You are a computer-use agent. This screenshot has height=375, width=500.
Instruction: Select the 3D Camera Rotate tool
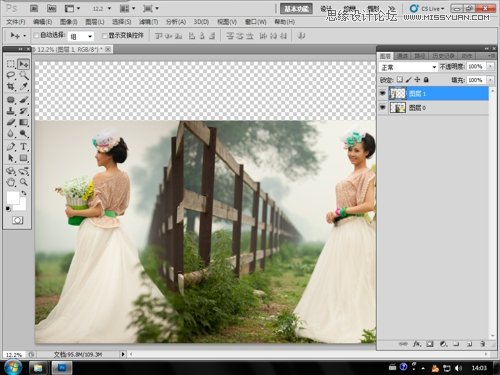click(x=23, y=171)
